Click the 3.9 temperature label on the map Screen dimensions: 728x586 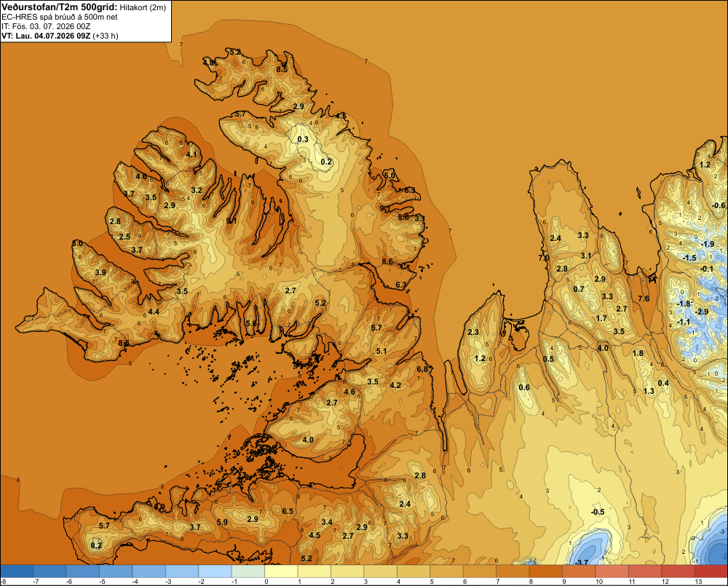tap(100, 272)
